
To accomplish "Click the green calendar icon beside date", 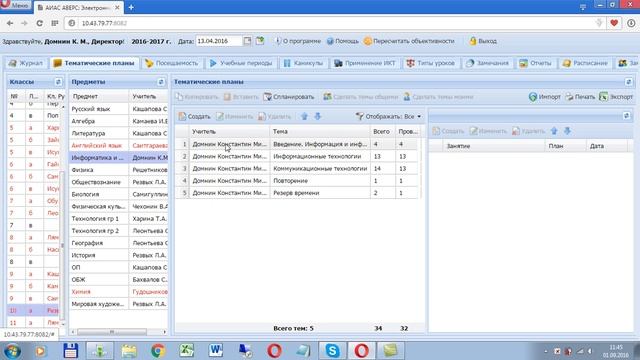I will coord(260,41).
